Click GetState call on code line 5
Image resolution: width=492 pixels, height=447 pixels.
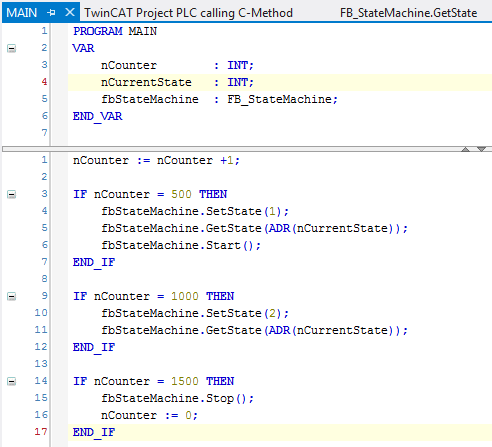tap(254, 228)
